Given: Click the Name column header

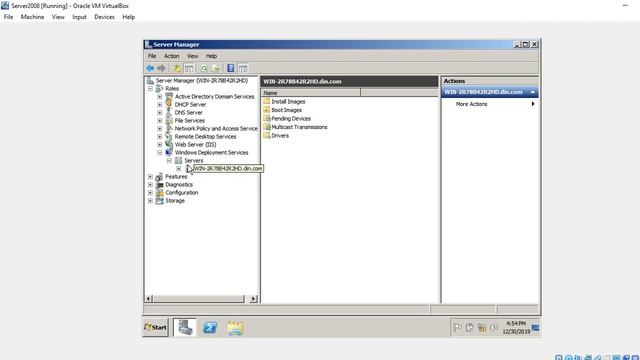Looking at the screenshot, I should (311, 93).
